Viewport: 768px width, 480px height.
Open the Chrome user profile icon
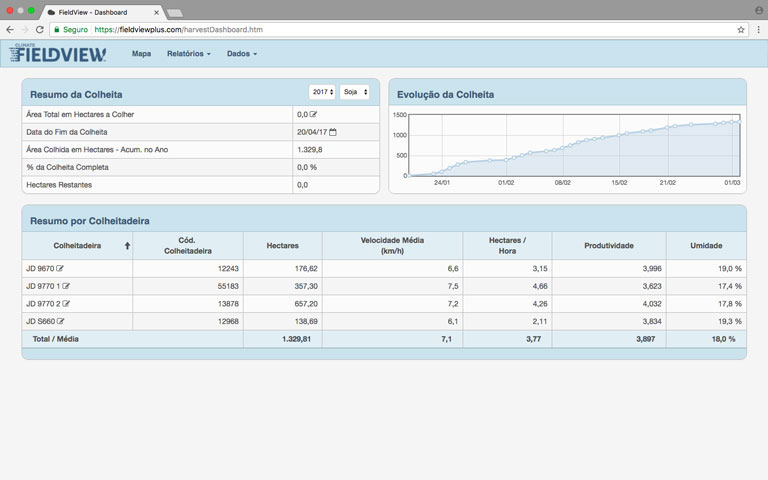click(x=759, y=10)
